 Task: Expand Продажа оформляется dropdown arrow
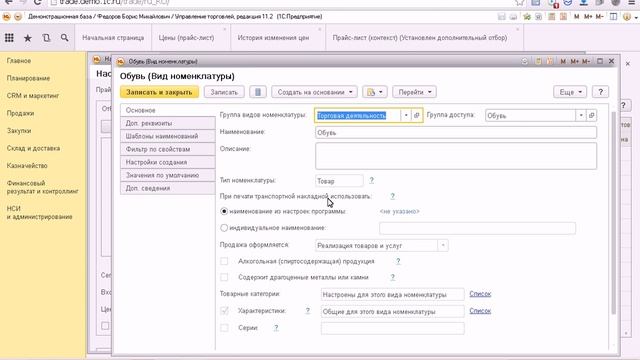(443, 245)
